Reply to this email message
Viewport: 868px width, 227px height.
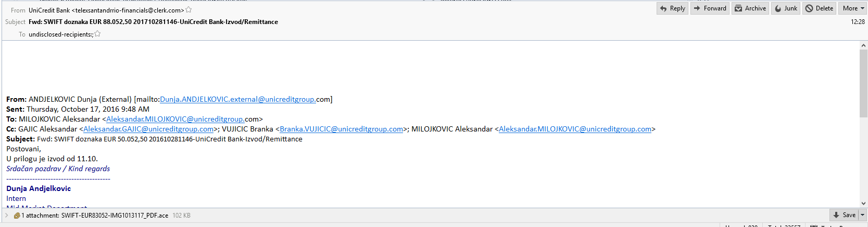[x=672, y=8]
